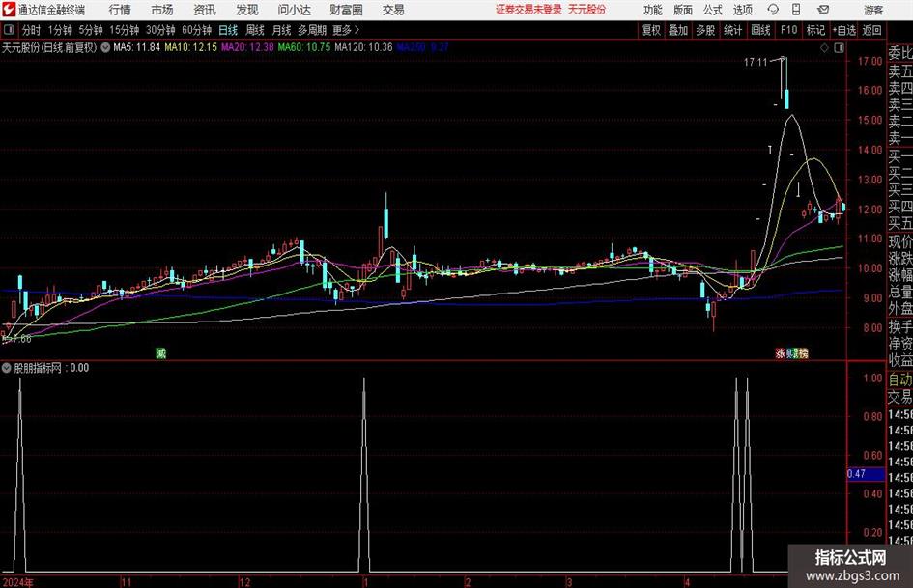
Task: Open the 问小达 menu
Action: (294, 10)
